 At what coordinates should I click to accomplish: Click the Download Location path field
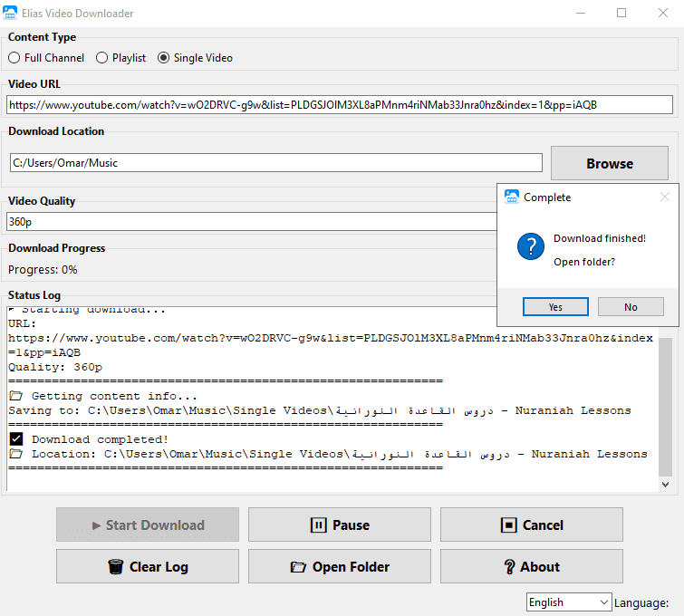275,163
